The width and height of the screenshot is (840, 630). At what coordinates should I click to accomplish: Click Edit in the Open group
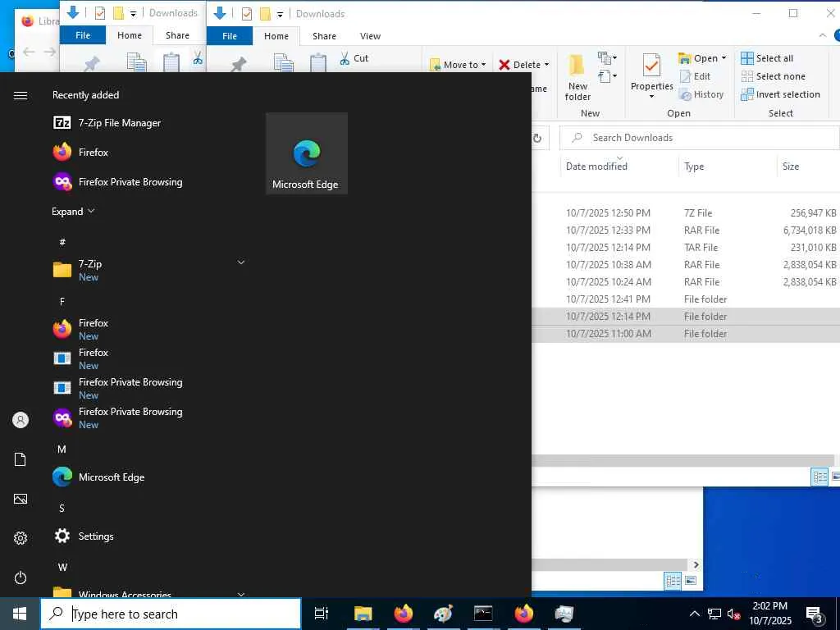pos(695,76)
